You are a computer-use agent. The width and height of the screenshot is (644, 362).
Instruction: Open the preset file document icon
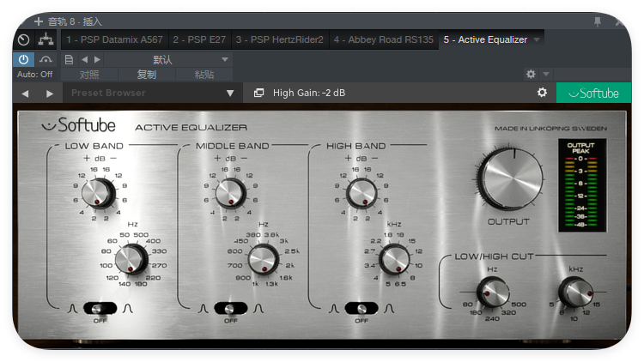tap(69, 60)
